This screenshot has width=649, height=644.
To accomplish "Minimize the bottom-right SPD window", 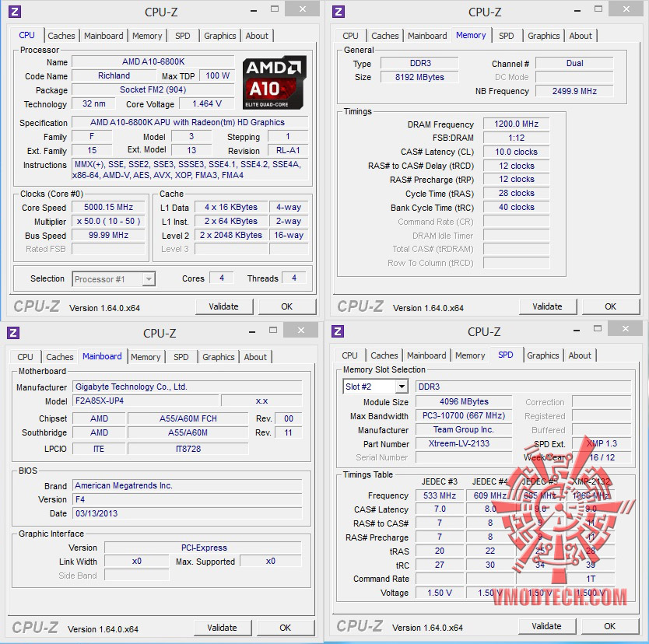I will click(x=576, y=331).
